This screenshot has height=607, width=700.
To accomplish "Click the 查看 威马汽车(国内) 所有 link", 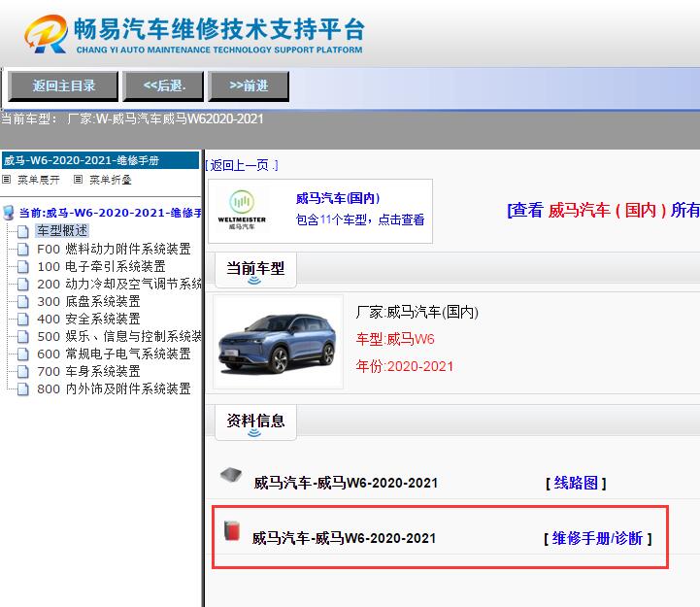I will click(x=604, y=210).
